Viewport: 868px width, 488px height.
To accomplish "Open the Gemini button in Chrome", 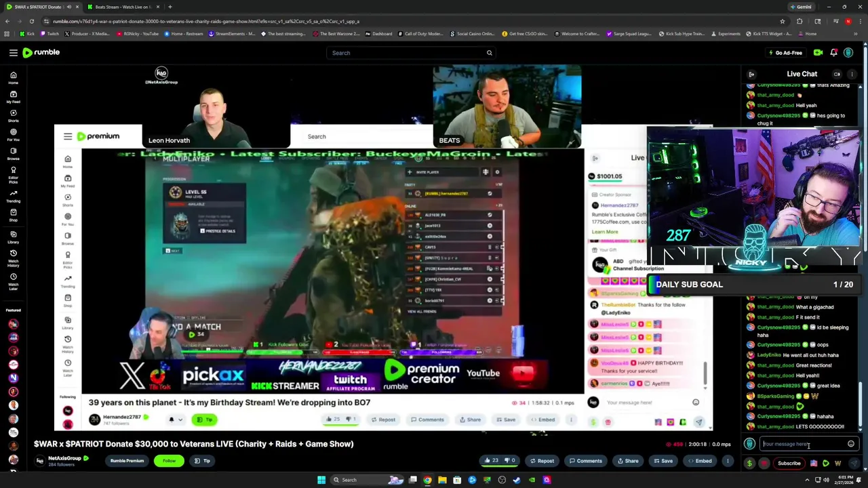I will 800,7.
